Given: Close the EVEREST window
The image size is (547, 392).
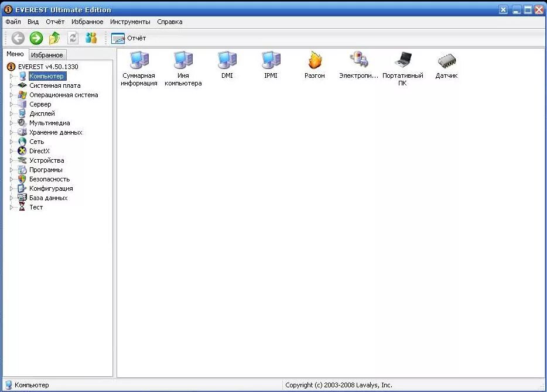Looking at the screenshot, I should (539, 10).
